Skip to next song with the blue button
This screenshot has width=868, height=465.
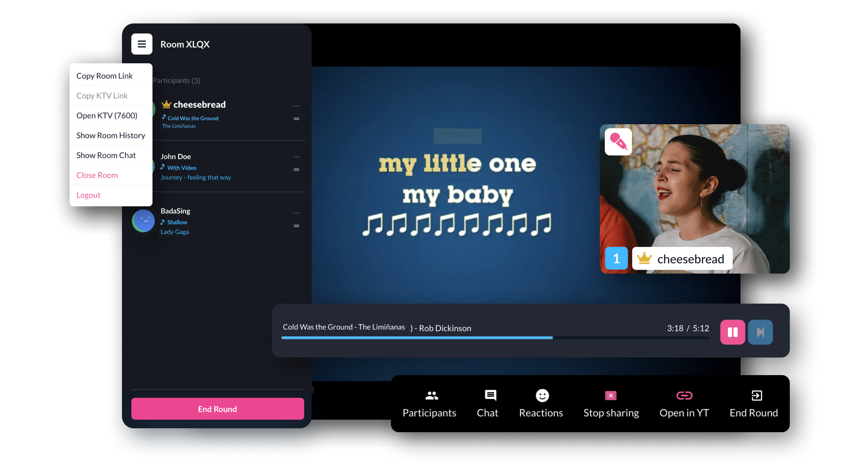pyautogui.click(x=760, y=332)
